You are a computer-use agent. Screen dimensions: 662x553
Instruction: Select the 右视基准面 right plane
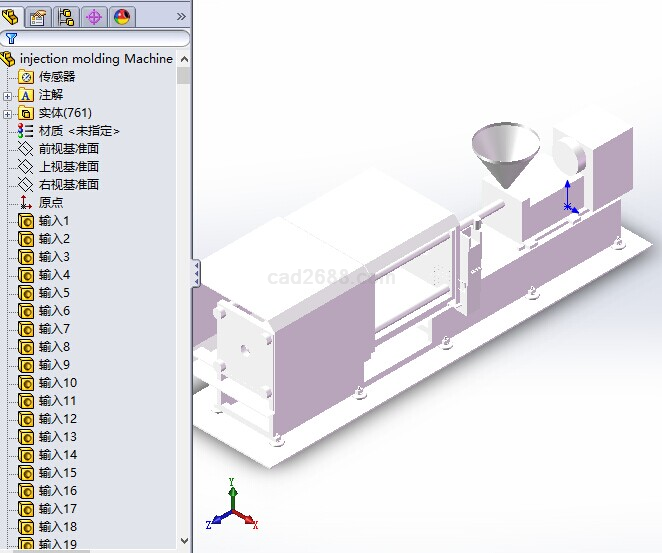68,185
